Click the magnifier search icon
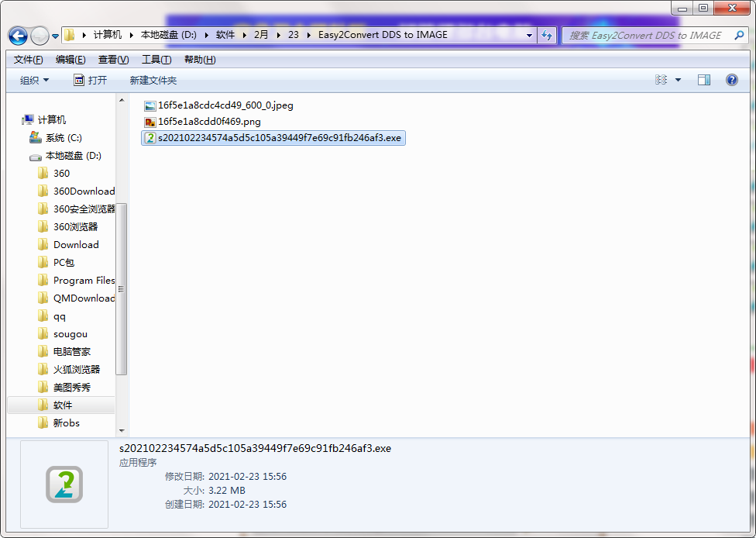The image size is (756, 538). 739,35
